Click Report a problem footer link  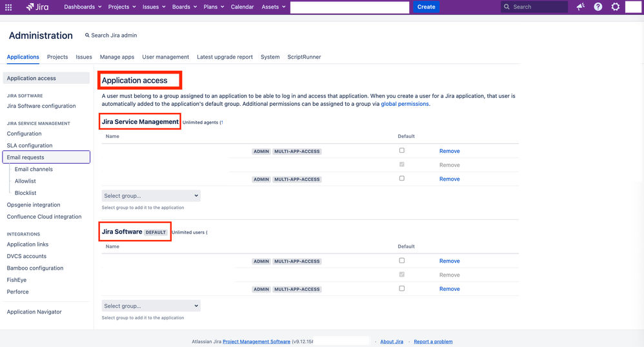433,342
